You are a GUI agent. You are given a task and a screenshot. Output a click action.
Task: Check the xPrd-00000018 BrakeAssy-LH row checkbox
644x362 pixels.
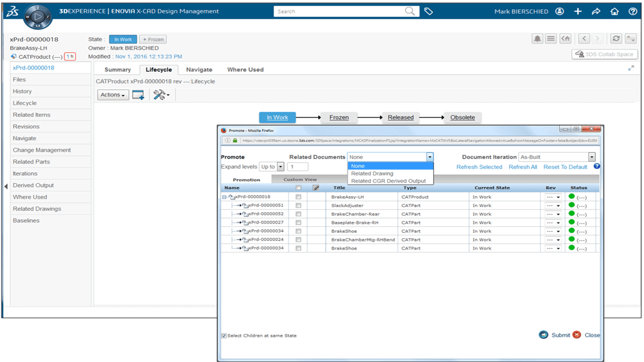pos(298,197)
